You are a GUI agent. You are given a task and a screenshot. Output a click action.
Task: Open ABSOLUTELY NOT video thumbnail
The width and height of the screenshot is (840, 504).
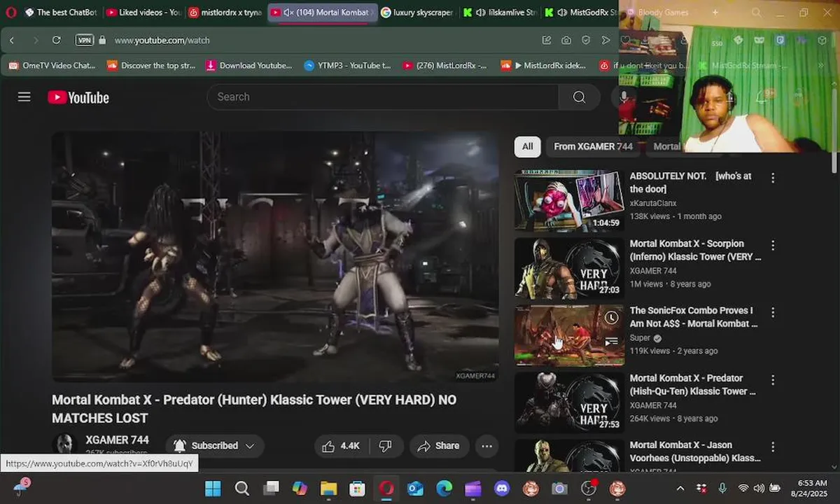(569, 201)
